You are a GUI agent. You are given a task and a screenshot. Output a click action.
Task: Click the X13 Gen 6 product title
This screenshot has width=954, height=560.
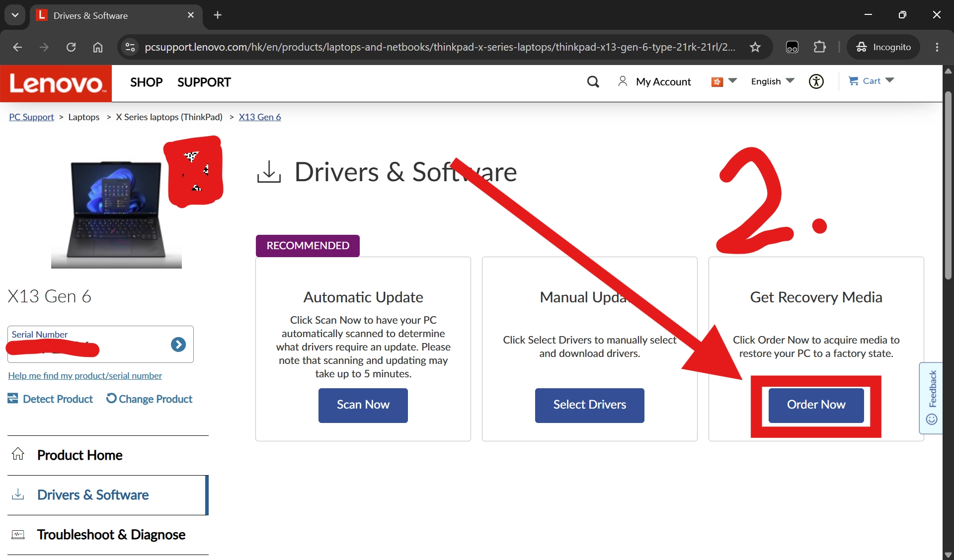[x=50, y=296]
